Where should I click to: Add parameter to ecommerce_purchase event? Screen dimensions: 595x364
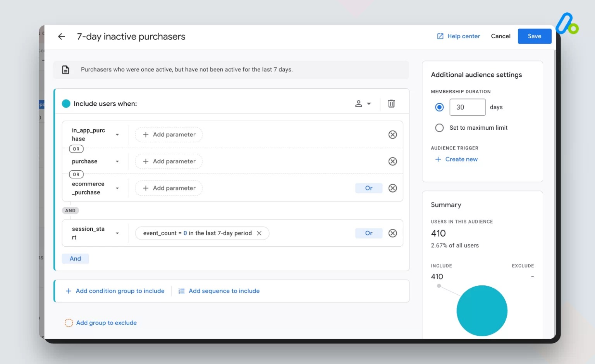coord(169,188)
